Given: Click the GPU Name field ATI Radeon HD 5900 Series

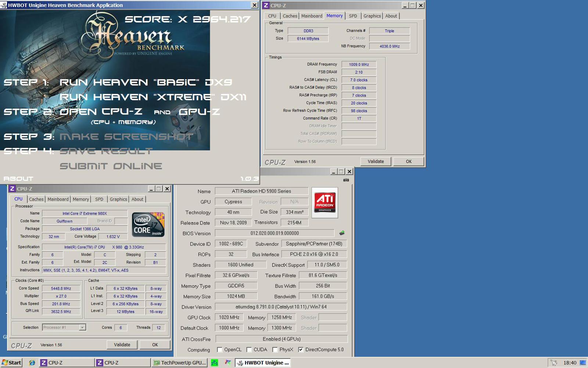Looking at the screenshot, I should [x=261, y=191].
